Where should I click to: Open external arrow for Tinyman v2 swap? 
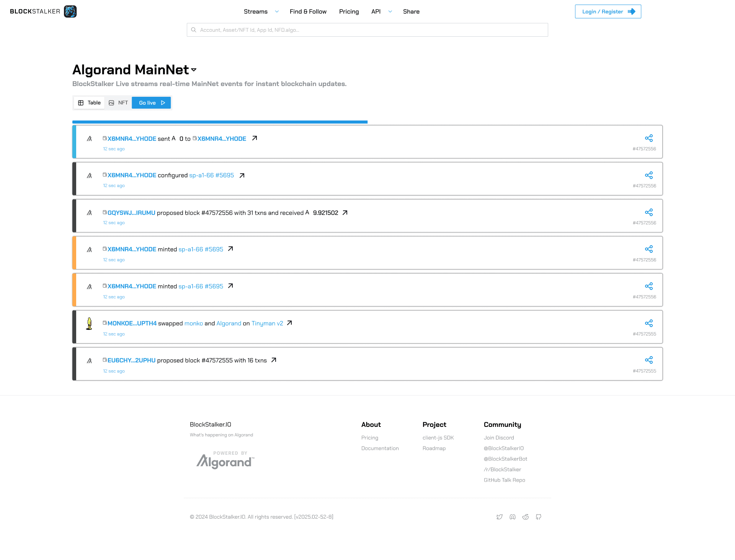coord(289,323)
